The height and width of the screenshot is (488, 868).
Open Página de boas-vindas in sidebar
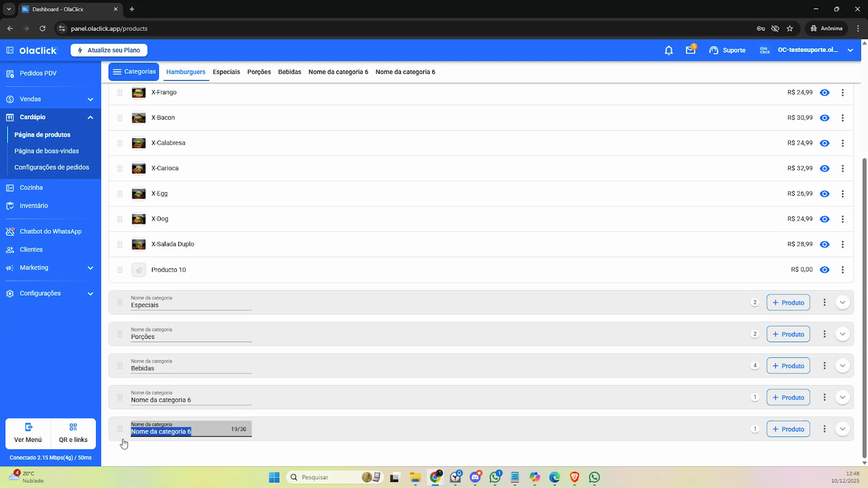47,151
